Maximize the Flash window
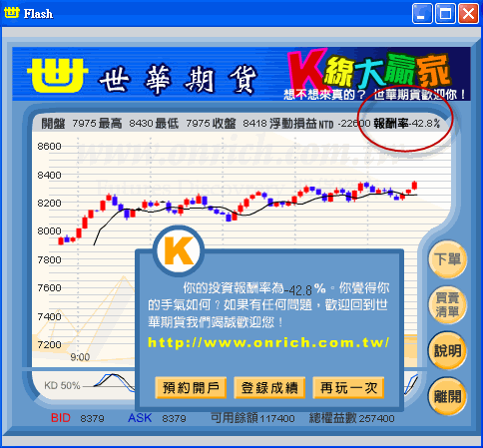The height and width of the screenshot is (448, 483). point(445,14)
